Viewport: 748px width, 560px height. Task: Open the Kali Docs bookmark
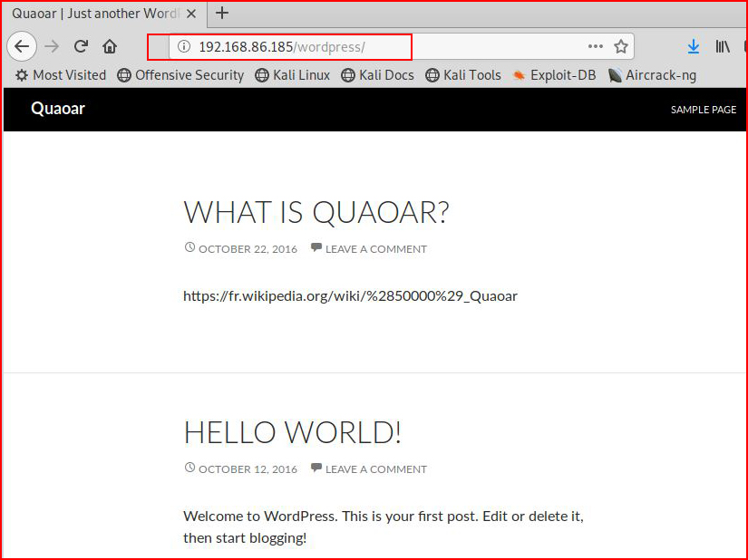tap(377, 75)
